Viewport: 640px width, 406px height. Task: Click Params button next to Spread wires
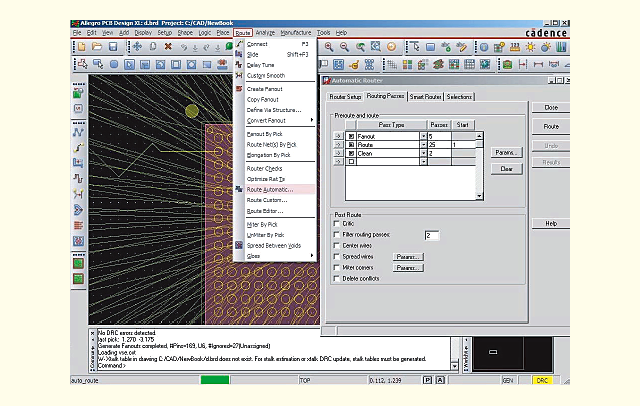tap(408, 257)
